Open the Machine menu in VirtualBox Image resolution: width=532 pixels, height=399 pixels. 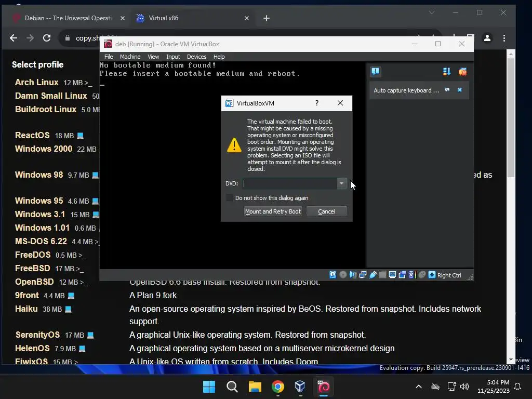point(130,57)
